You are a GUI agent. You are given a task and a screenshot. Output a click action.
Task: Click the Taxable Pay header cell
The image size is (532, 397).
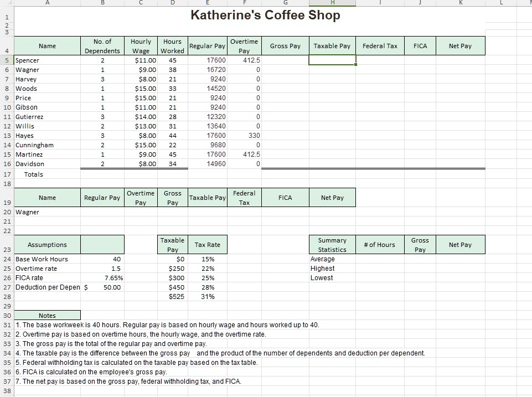[332, 45]
